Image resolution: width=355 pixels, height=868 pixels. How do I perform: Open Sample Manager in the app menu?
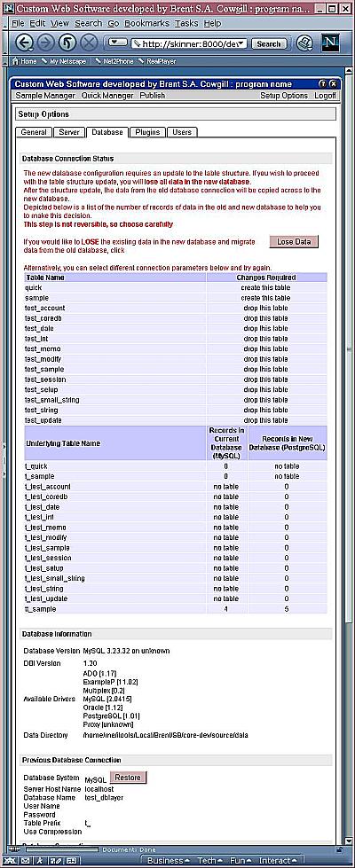point(45,95)
